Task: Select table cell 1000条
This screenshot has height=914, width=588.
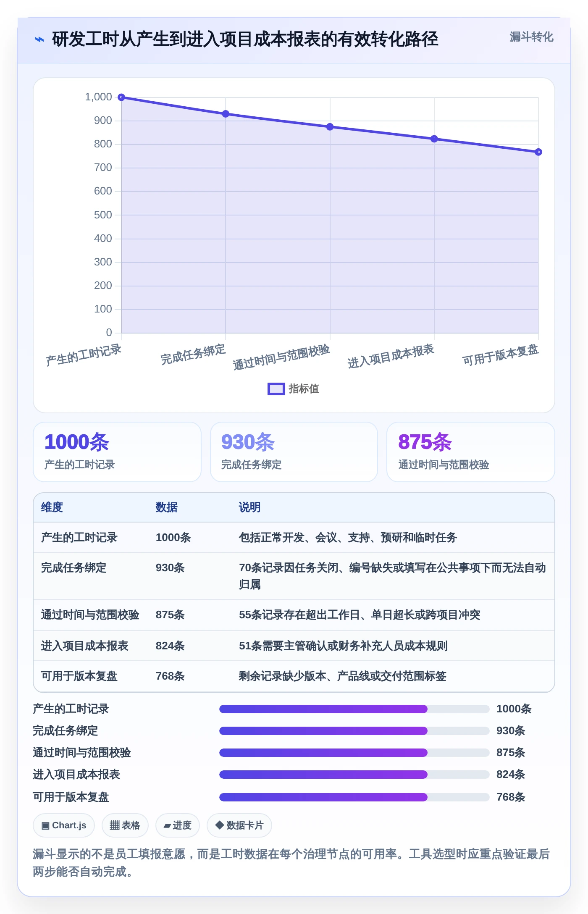Action: point(173,538)
